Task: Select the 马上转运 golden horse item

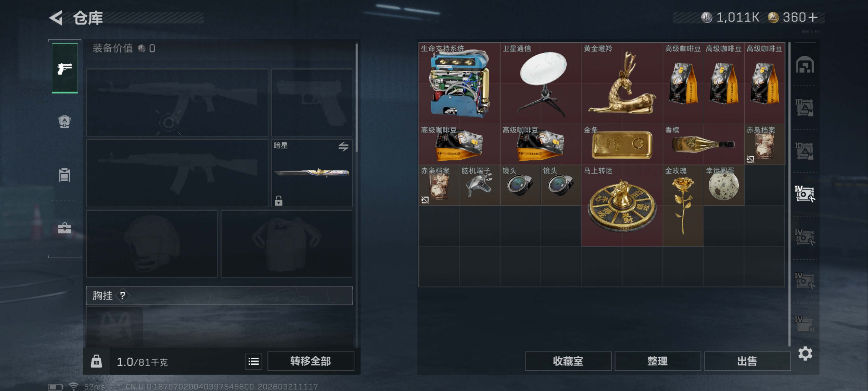Action: 622,206
